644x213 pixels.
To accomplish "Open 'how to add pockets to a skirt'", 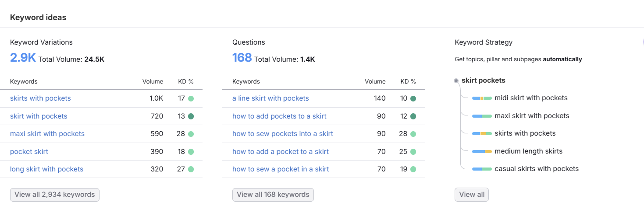I will (x=279, y=116).
